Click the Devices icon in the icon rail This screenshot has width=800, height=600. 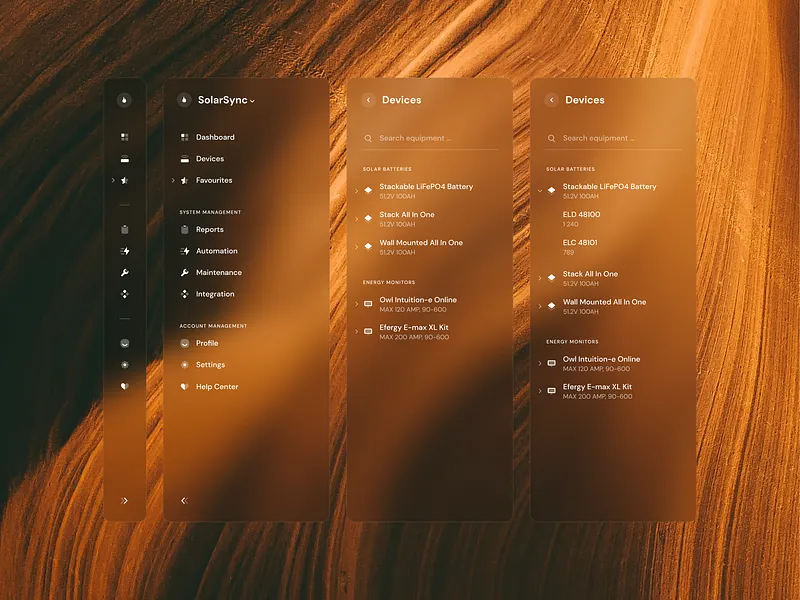pyautogui.click(x=124, y=158)
